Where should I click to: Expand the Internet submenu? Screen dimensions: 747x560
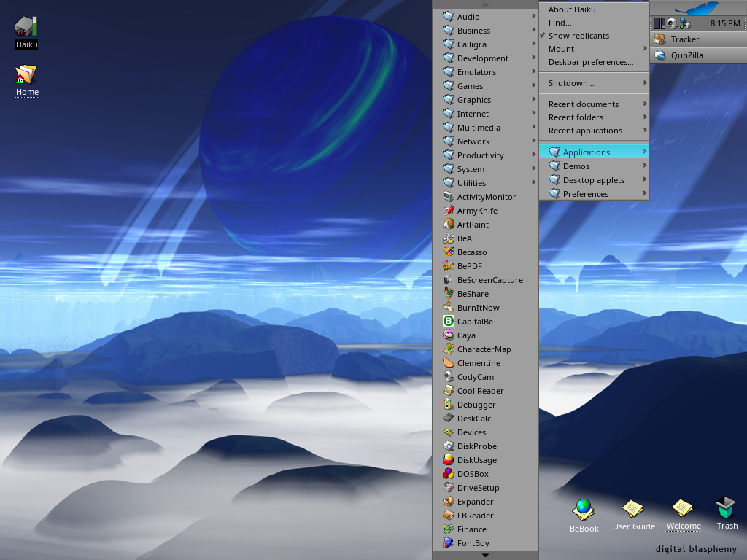485,113
